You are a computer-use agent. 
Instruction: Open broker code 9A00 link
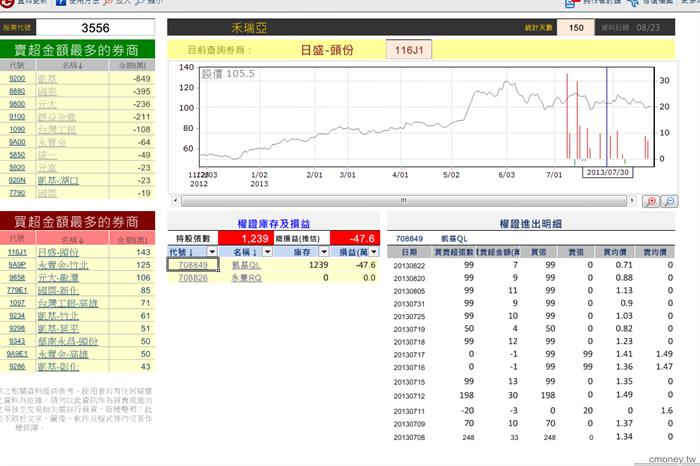tap(17, 142)
